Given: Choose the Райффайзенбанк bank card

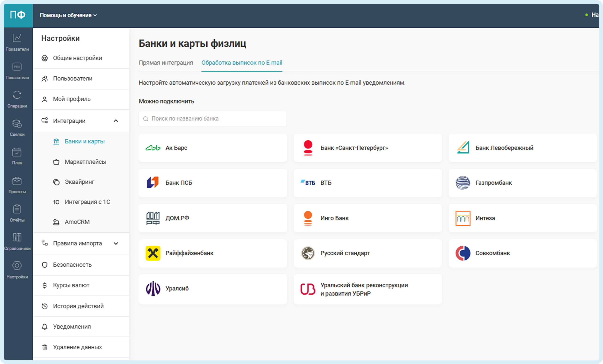Looking at the screenshot, I should (x=212, y=253).
